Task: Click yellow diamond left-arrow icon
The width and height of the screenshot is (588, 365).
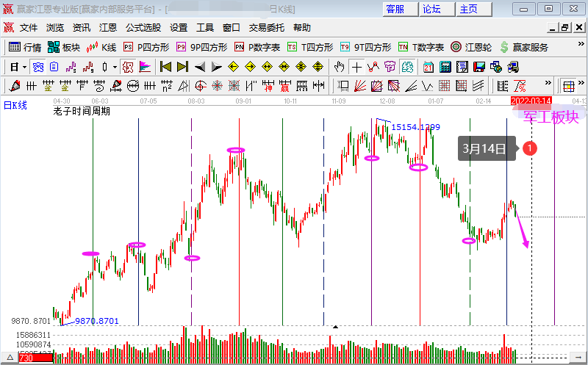Action: [233, 67]
